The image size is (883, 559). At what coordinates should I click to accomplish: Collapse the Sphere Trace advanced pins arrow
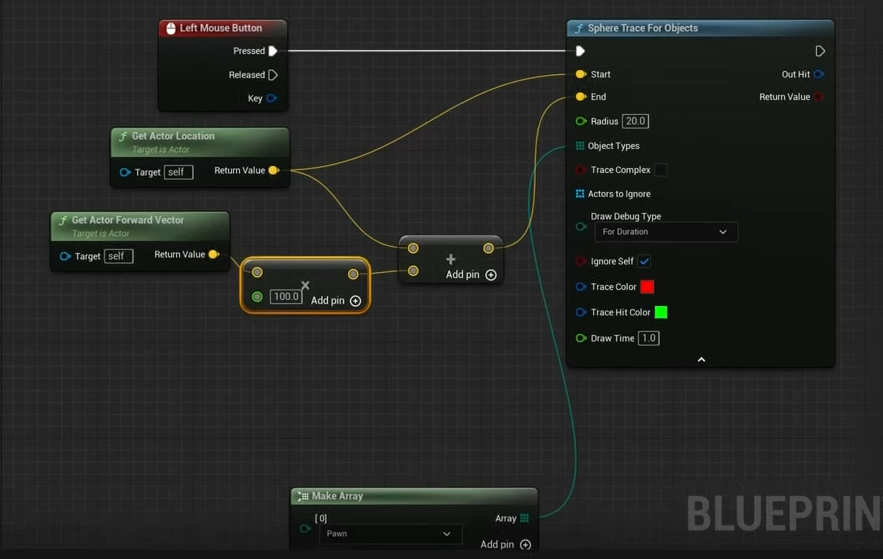click(701, 359)
